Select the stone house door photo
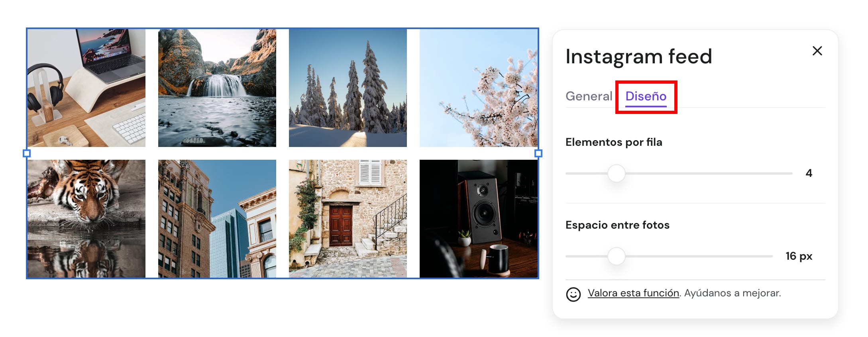 348,219
